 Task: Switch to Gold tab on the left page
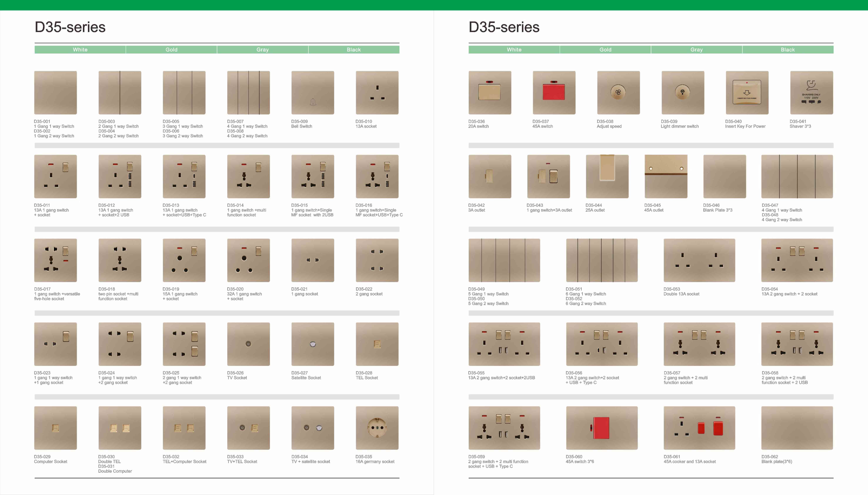click(x=171, y=50)
